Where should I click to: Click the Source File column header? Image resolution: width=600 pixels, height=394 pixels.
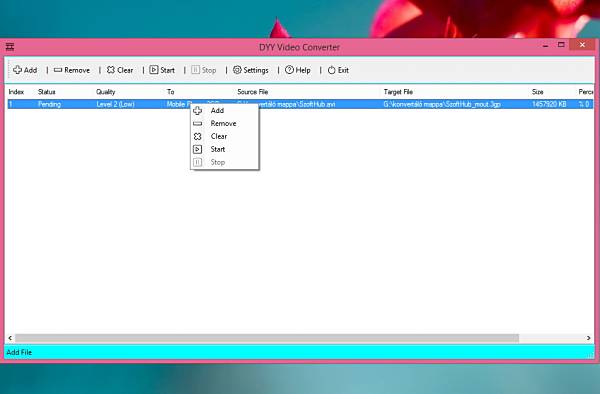point(253,92)
